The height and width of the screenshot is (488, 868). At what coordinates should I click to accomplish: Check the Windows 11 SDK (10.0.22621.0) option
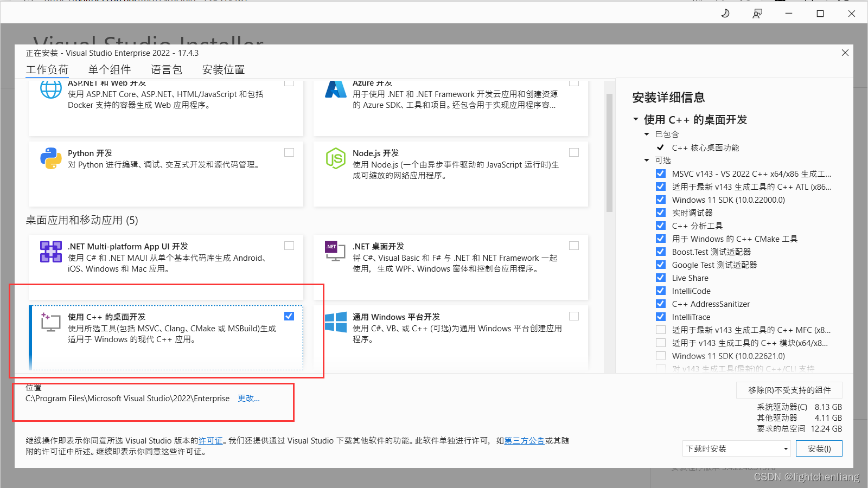661,356
